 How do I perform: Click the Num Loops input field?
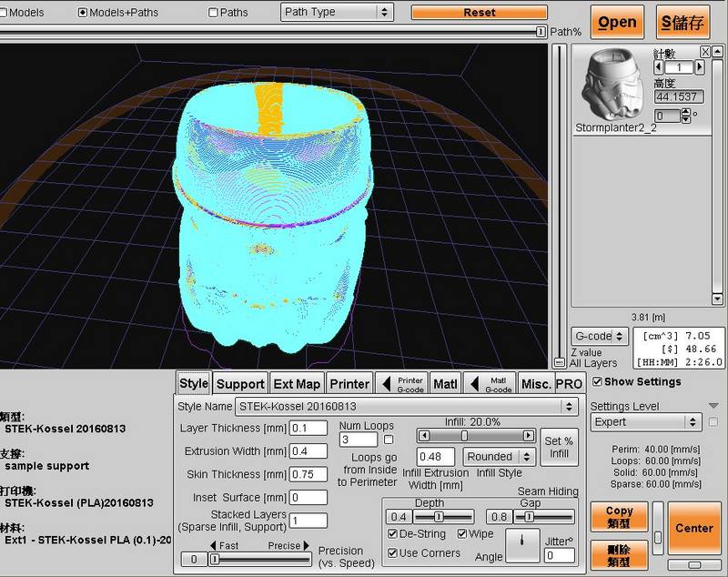point(359,440)
